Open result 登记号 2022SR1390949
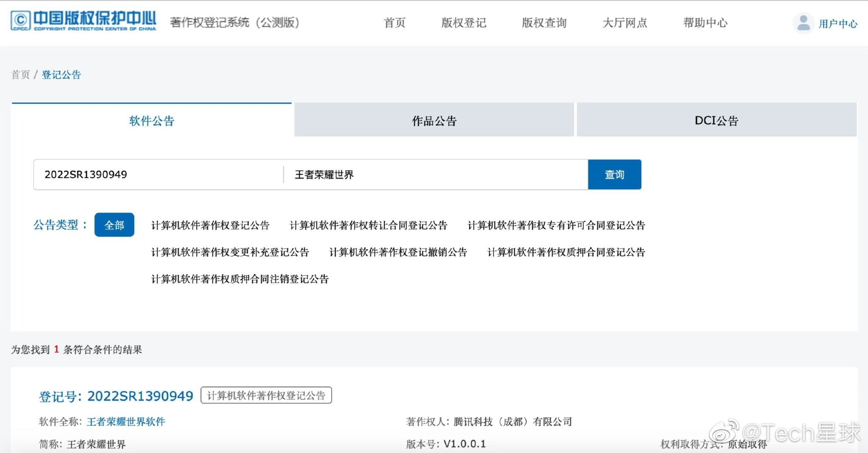This screenshot has width=868, height=453. 116,396
